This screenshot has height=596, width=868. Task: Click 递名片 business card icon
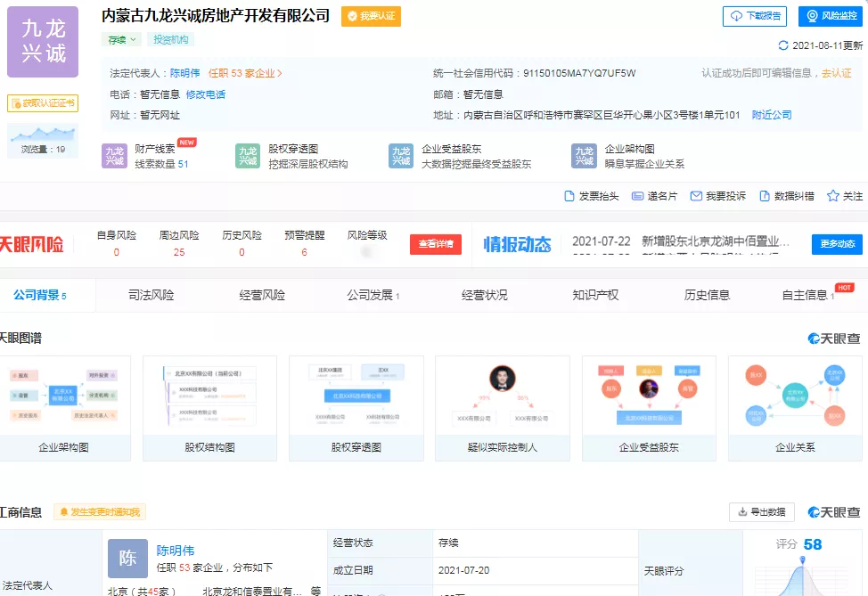[x=638, y=196]
